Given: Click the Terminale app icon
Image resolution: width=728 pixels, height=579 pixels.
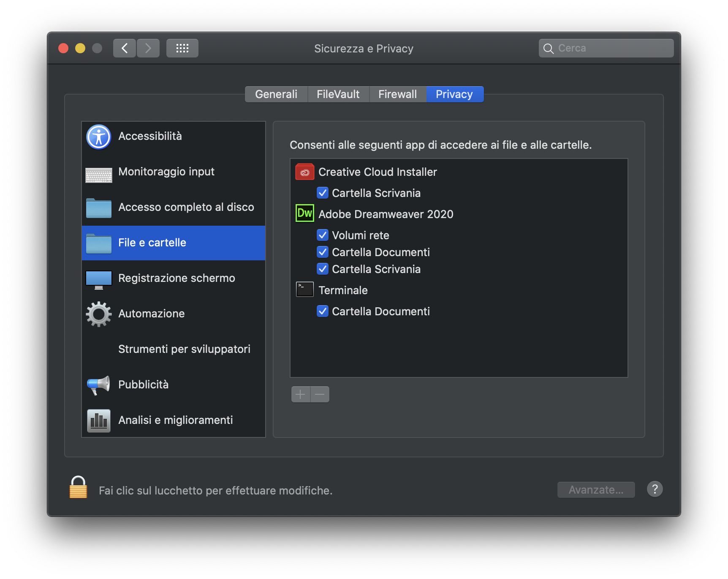Looking at the screenshot, I should [x=304, y=290].
